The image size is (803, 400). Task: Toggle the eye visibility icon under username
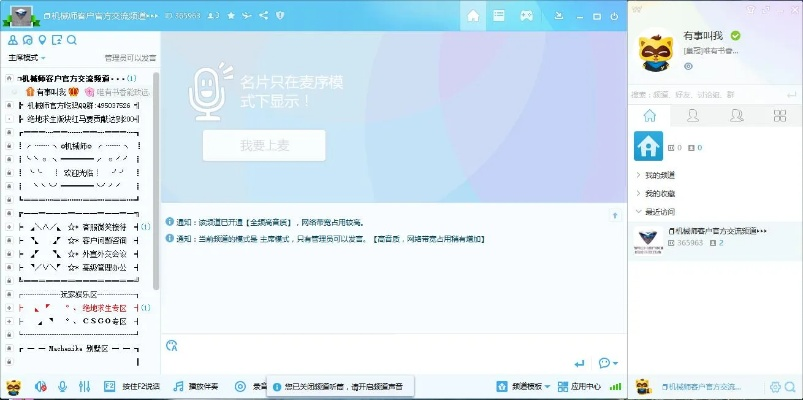tap(688, 66)
